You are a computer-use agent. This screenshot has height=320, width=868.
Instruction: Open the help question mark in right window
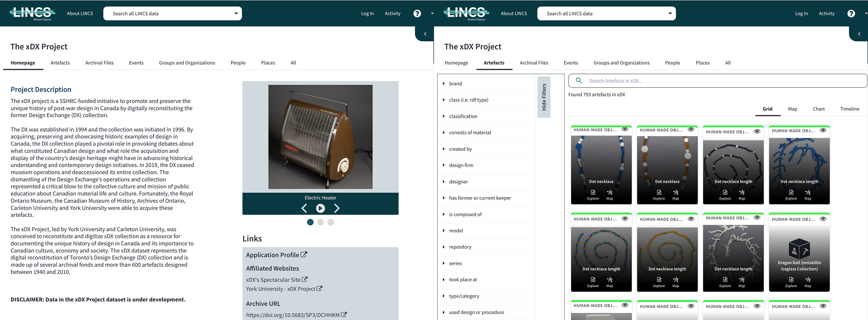851,13
